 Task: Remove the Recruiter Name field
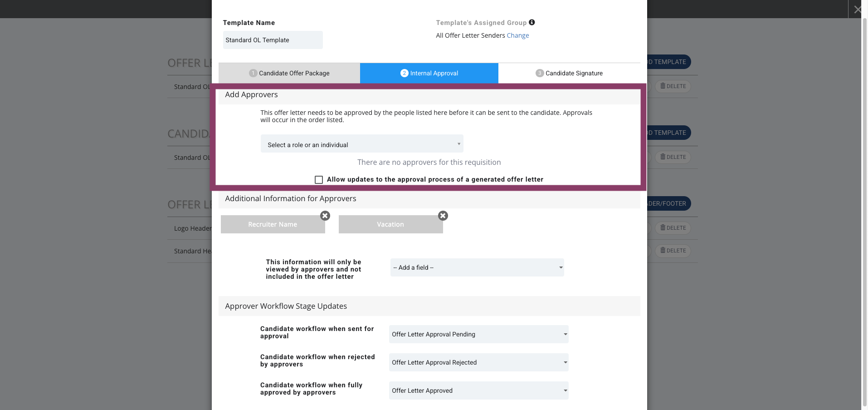click(325, 216)
